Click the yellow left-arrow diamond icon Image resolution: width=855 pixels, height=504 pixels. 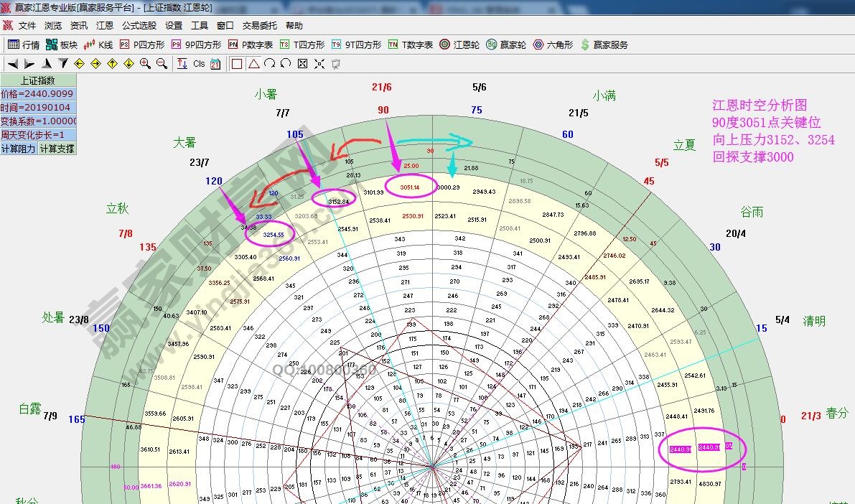tap(80, 64)
